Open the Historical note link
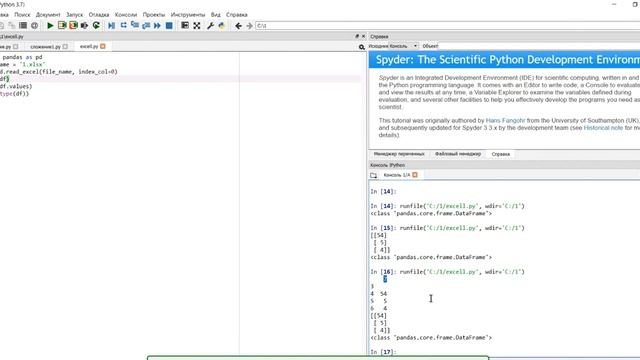Viewport: 640px width, 360px height. [x=603, y=128]
